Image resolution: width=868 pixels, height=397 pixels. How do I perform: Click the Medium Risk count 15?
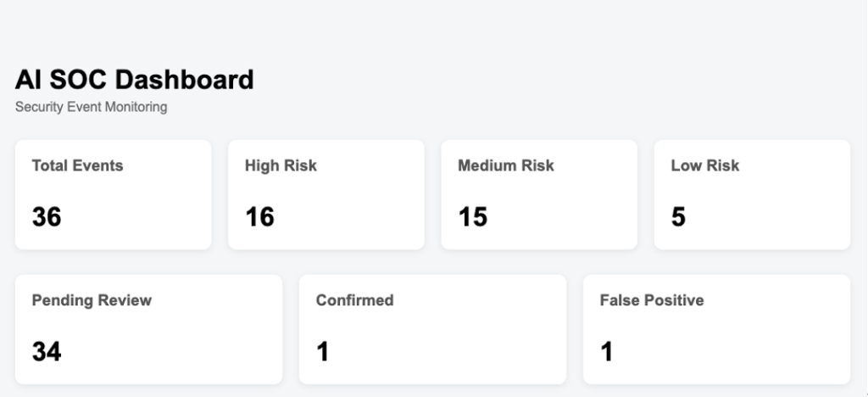473,216
